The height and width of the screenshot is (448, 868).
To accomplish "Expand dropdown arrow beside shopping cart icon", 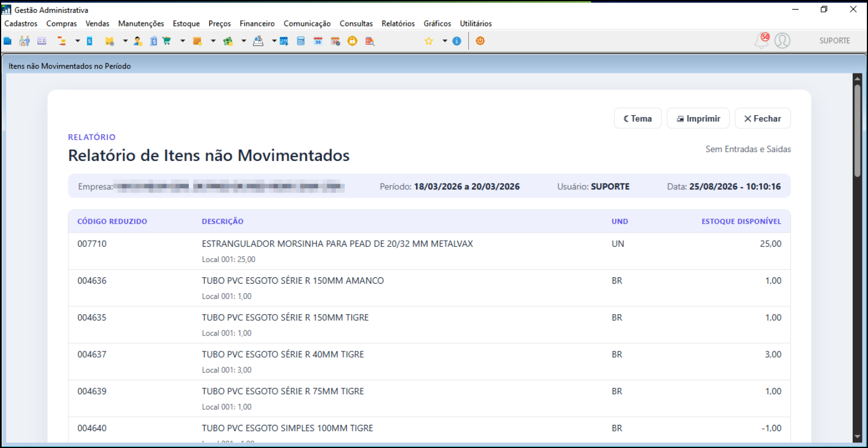I will pyautogui.click(x=183, y=41).
